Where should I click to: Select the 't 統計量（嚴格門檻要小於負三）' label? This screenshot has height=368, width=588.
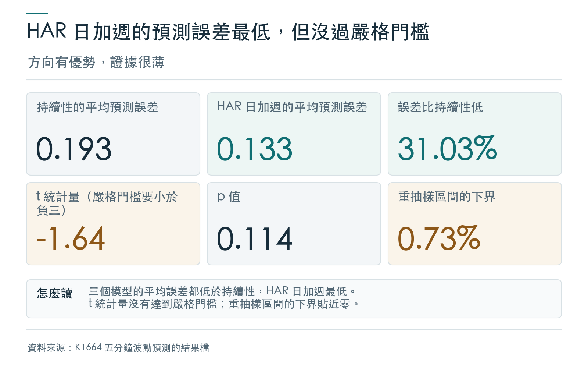tap(107, 203)
